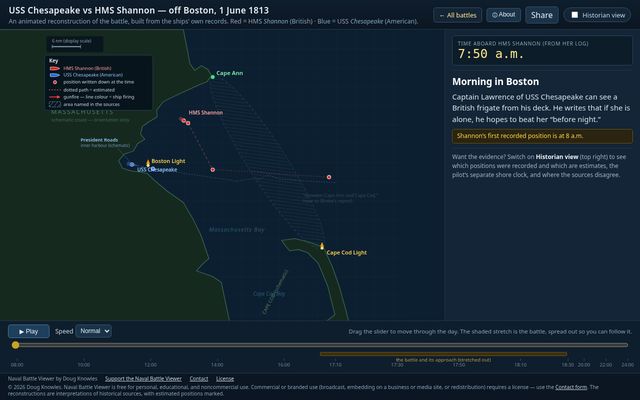Click the 17:10 label on the timeline

[335, 364]
